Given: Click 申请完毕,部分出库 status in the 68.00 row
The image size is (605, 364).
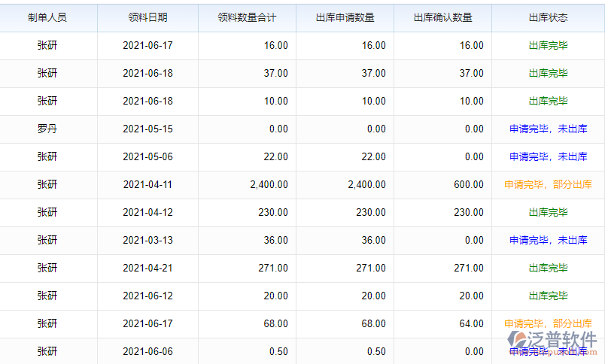Looking at the screenshot, I should coord(549,323).
